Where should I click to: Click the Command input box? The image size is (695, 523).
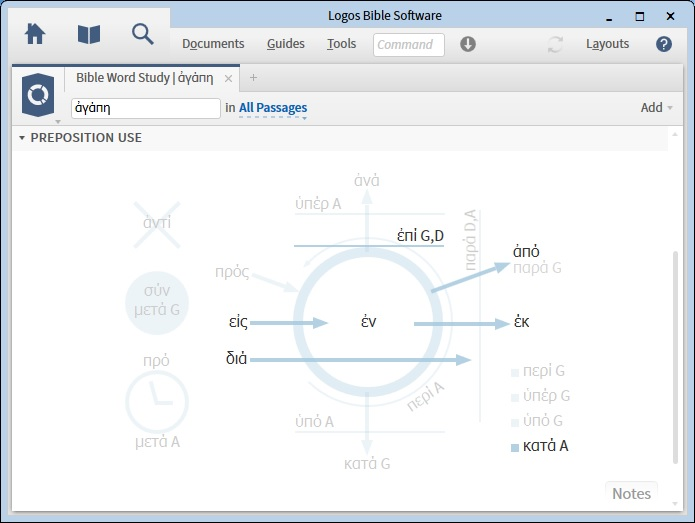pos(409,44)
